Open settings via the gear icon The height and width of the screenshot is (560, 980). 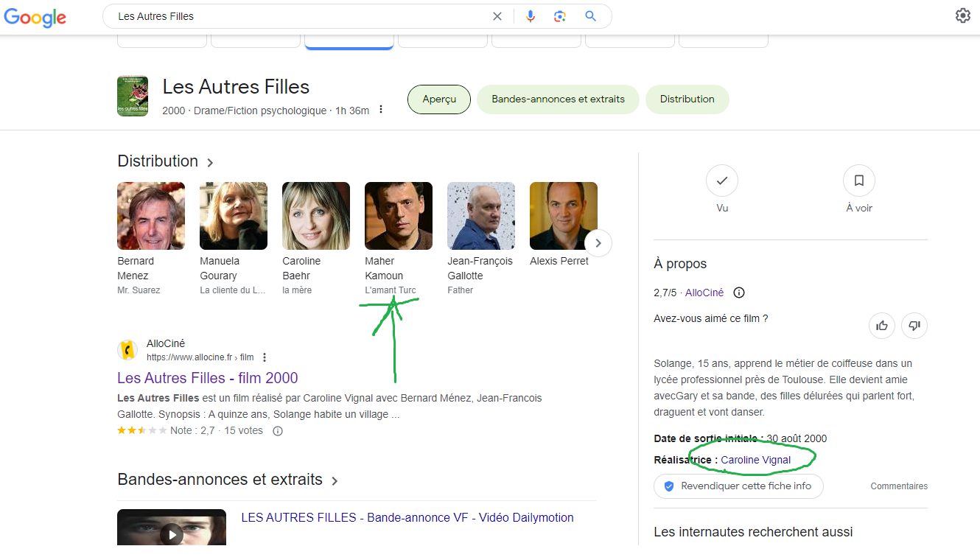pos(963,15)
